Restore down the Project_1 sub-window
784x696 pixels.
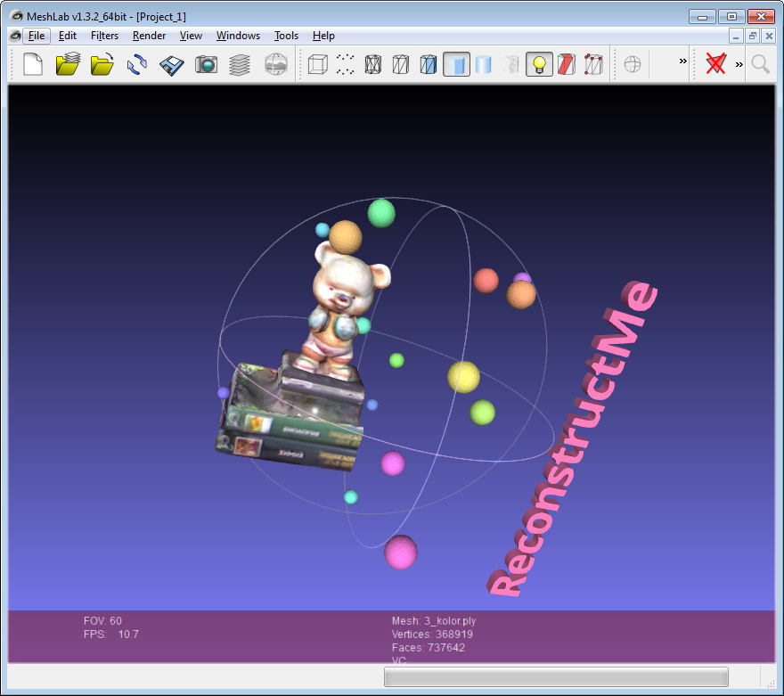tap(752, 36)
